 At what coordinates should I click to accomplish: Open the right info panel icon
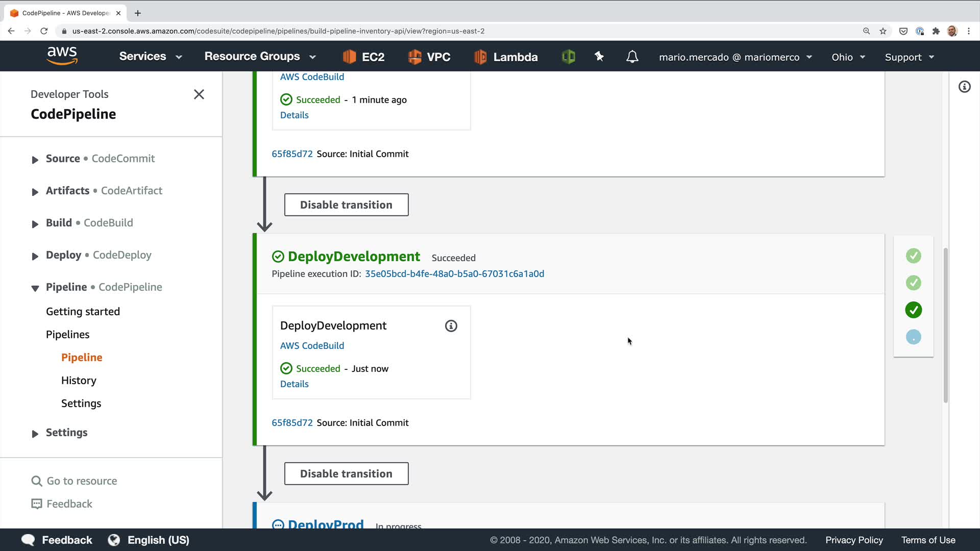coord(964,87)
